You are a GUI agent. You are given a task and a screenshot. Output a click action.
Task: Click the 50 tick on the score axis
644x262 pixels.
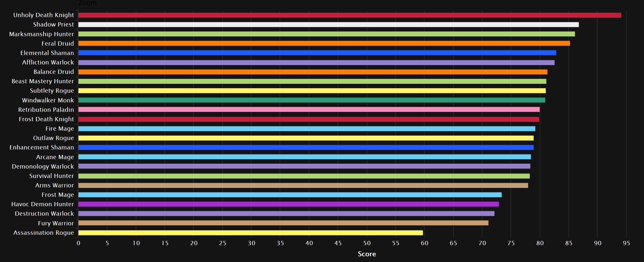pyautogui.click(x=367, y=243)
